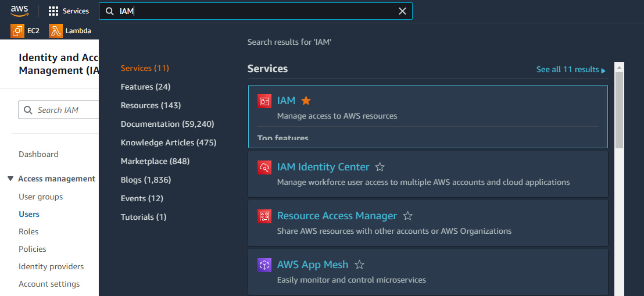
Task: Click the AWS logo home icon
Action: click(x=19, y=10)
